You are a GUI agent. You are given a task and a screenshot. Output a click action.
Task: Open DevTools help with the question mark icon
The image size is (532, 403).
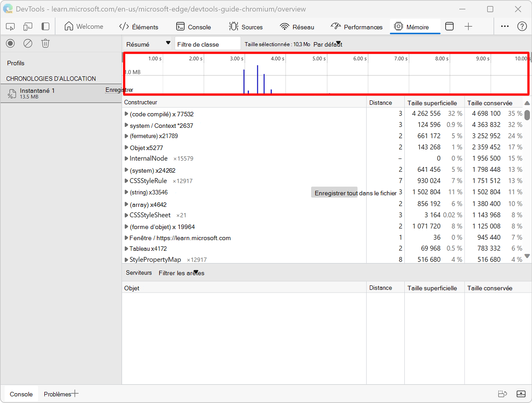[522, 27]
